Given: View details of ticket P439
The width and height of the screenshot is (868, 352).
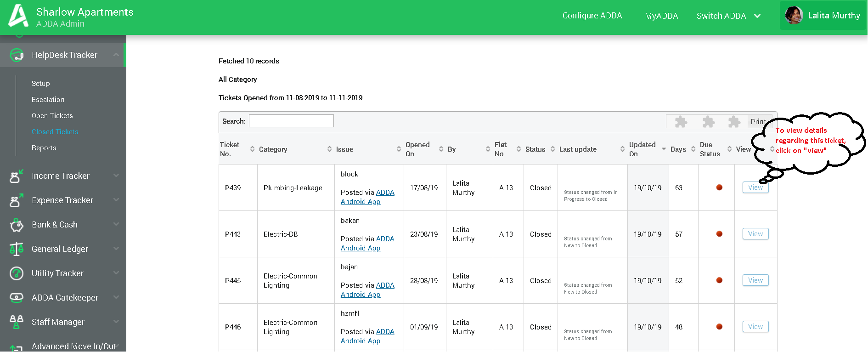Looking at the screenshot, I should tap(755, 187).
